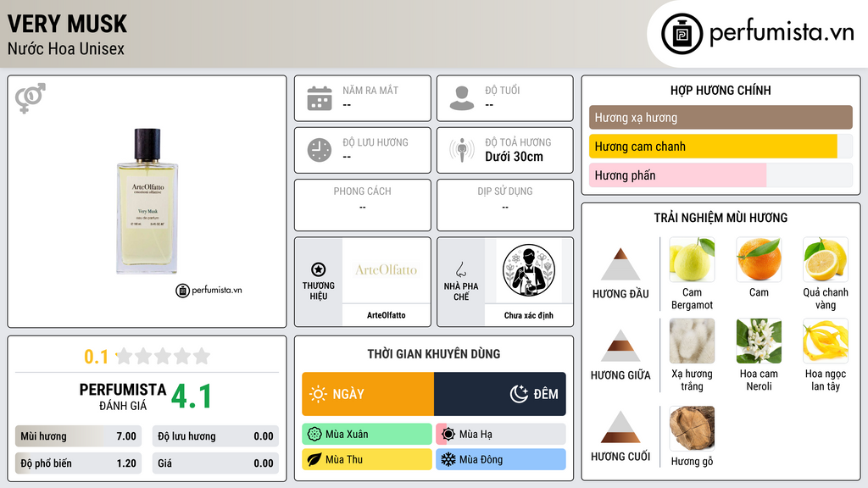Click the 0.1 user rating number
Screen dimensions: 868x488
[97, 357]
